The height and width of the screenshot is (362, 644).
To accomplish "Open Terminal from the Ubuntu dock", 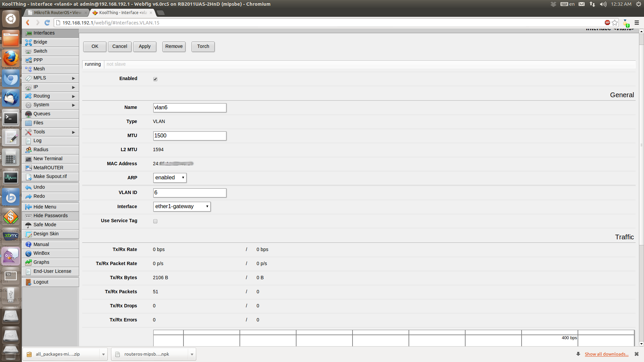I will [11, 118].
